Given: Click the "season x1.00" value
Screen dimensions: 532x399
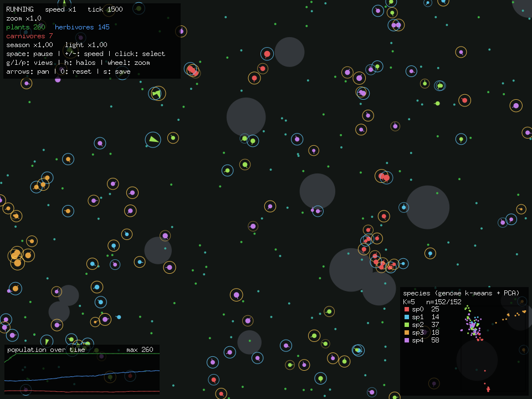Looking at the screenshot, I should 29,45.
